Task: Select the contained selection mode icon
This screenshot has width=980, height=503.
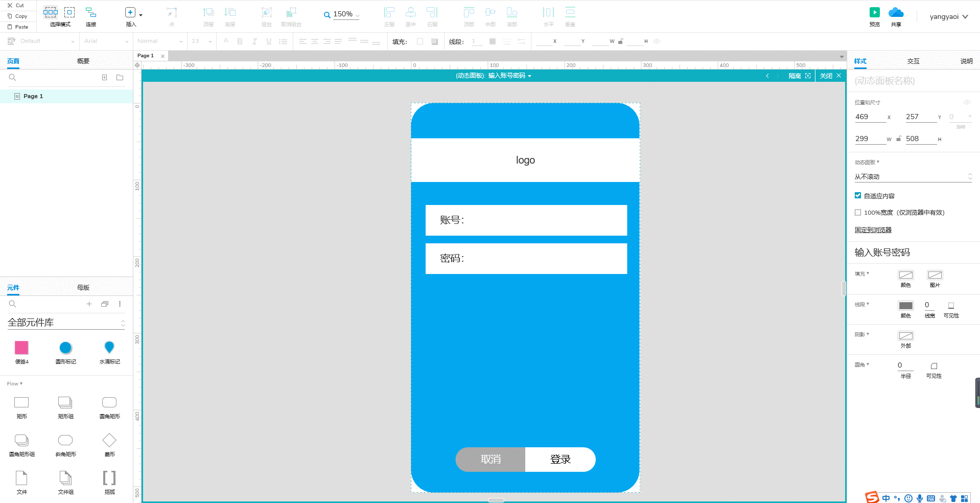Action: pyautogui.click(x=69, y=12)
